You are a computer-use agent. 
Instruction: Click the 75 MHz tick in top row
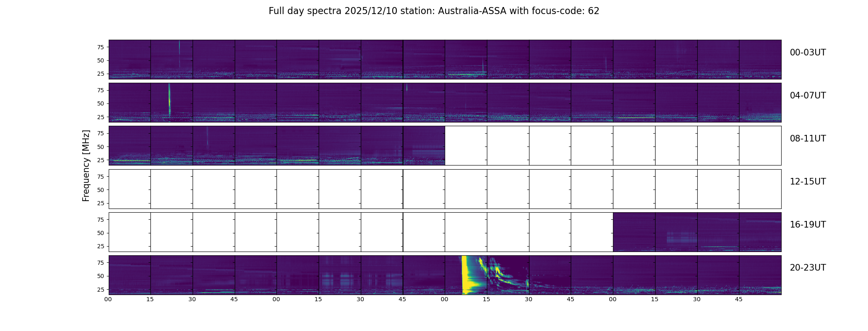(x=100, y=47)
